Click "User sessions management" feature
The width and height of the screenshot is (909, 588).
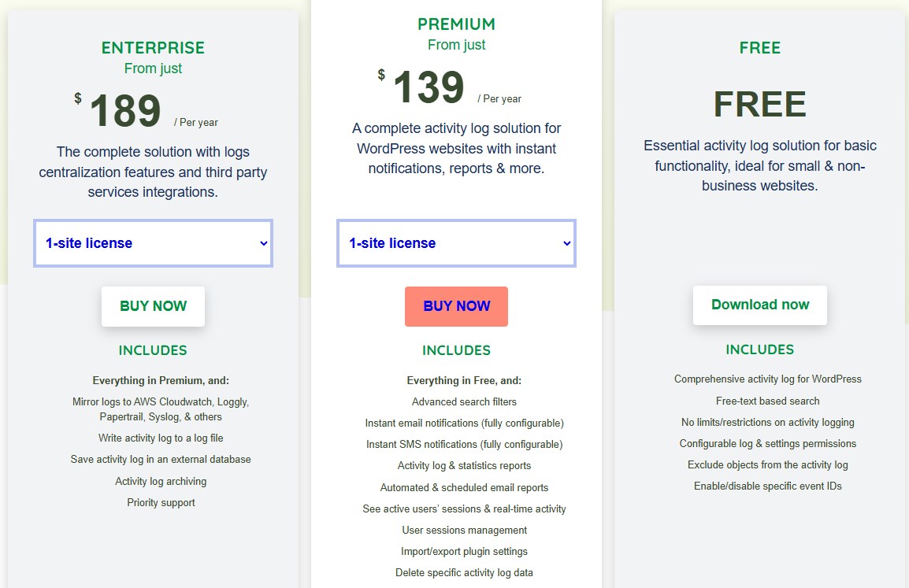coord(464,530)
